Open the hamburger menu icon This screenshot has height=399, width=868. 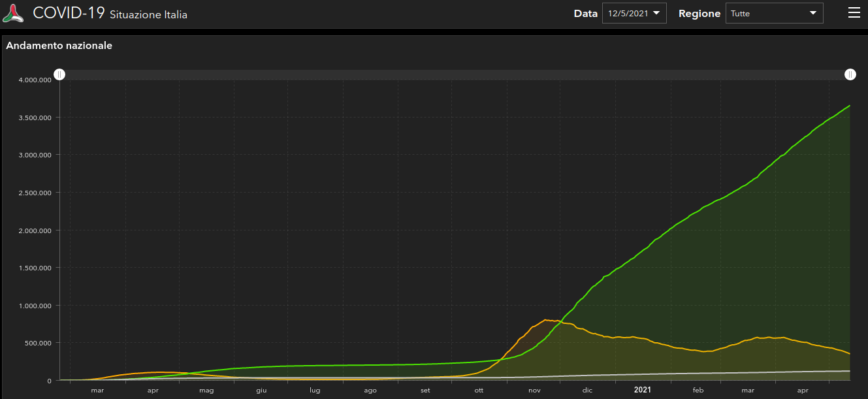coord(854,13)
